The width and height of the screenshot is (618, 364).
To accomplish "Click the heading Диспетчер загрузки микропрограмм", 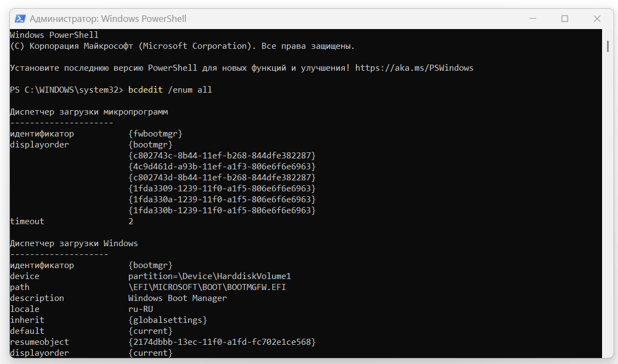I will [89, 112].
